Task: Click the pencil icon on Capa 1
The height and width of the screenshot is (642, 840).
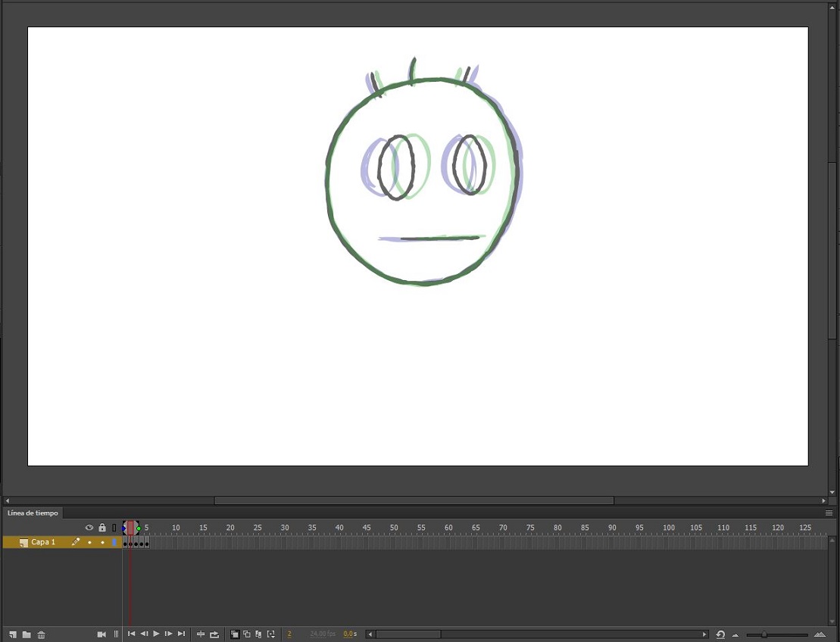Action: tap(75, 542)
